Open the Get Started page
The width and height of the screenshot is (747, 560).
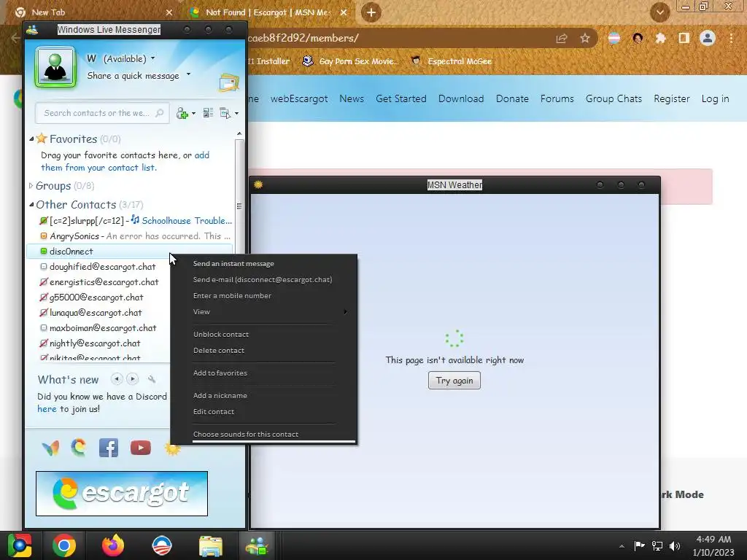tap(401, 98)
